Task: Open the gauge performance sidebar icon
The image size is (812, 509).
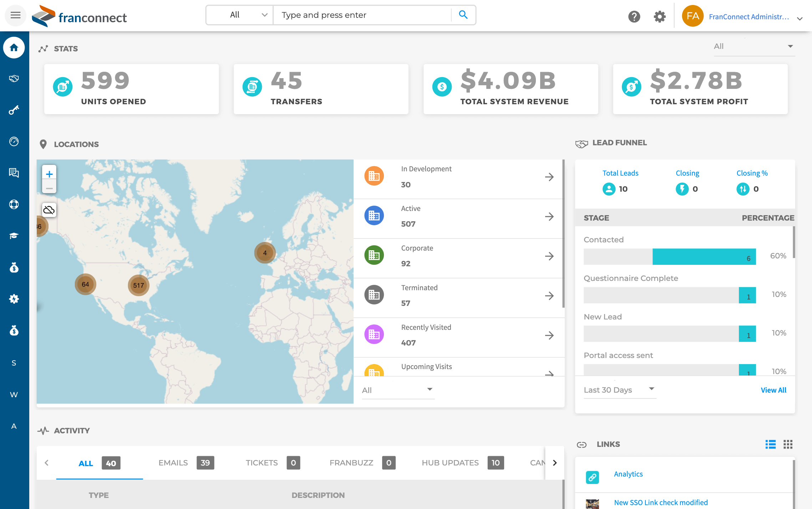Action: [x=14, y=141]
